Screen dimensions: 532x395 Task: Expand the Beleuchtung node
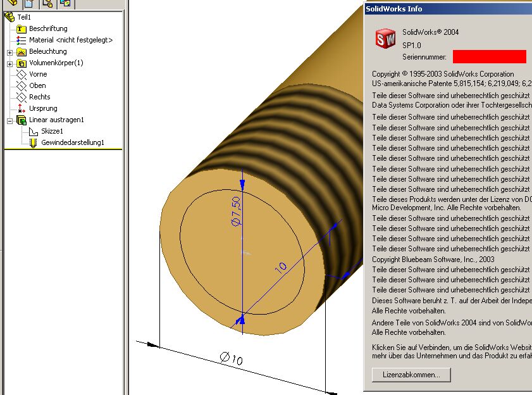[10, 53]
